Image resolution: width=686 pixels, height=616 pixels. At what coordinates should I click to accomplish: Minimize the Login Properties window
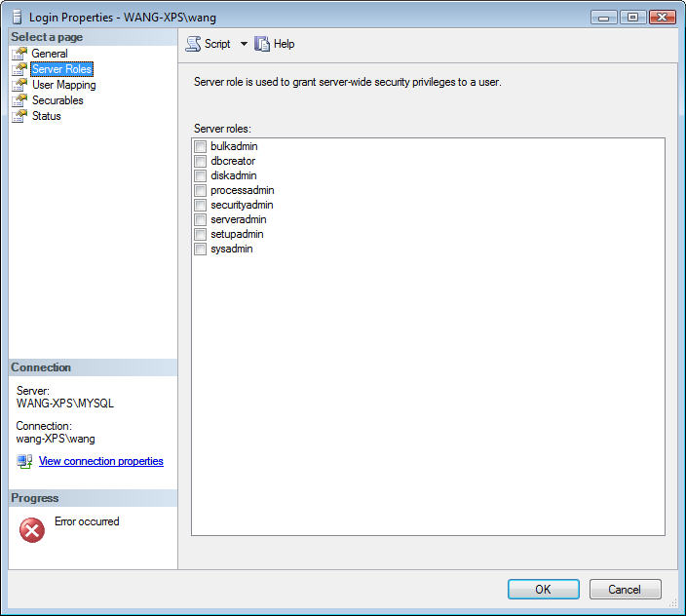click(604, 18)
